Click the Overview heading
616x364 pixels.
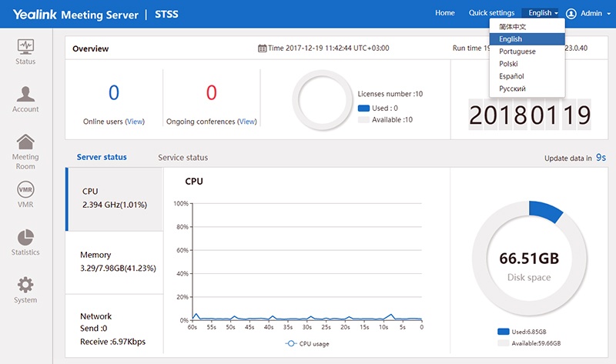(x=91, y=48)
